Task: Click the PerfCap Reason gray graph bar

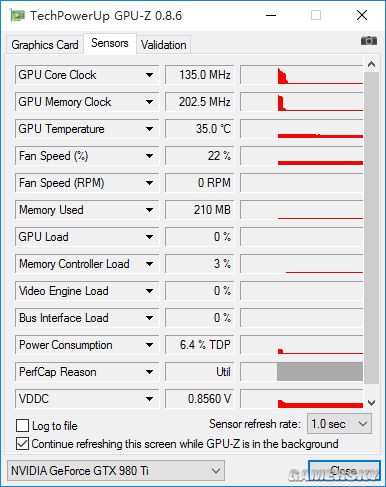Action: click(320, 371)
